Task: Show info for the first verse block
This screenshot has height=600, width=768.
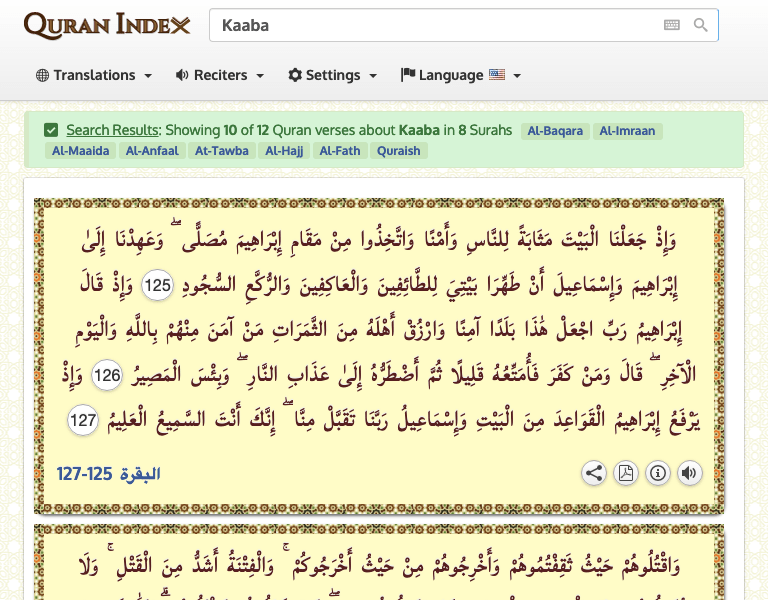Action: [658, 473]
